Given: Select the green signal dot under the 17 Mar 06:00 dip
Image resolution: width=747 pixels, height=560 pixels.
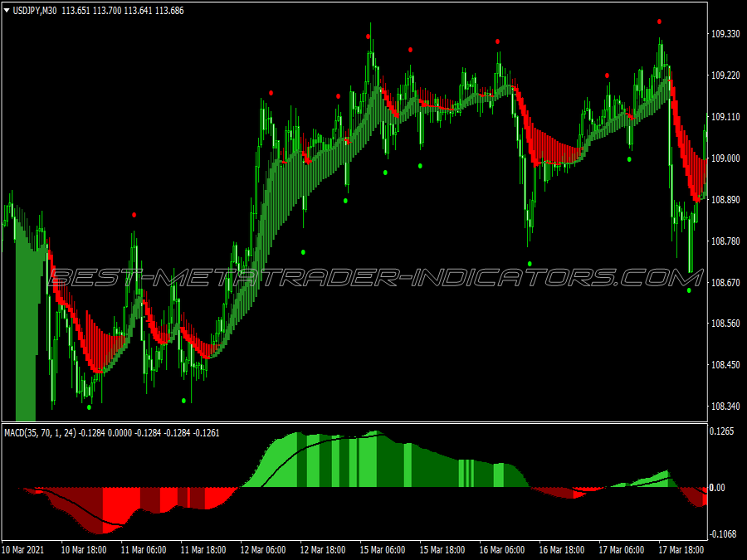Looking at the screenshot, I should (x=629, y=159).
